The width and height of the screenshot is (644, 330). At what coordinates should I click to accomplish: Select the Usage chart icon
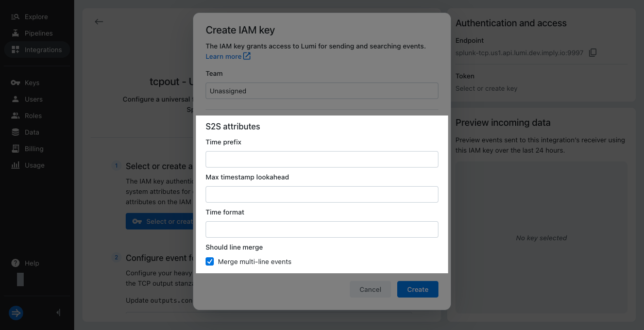pyautogui.click(x=15, y=165)
